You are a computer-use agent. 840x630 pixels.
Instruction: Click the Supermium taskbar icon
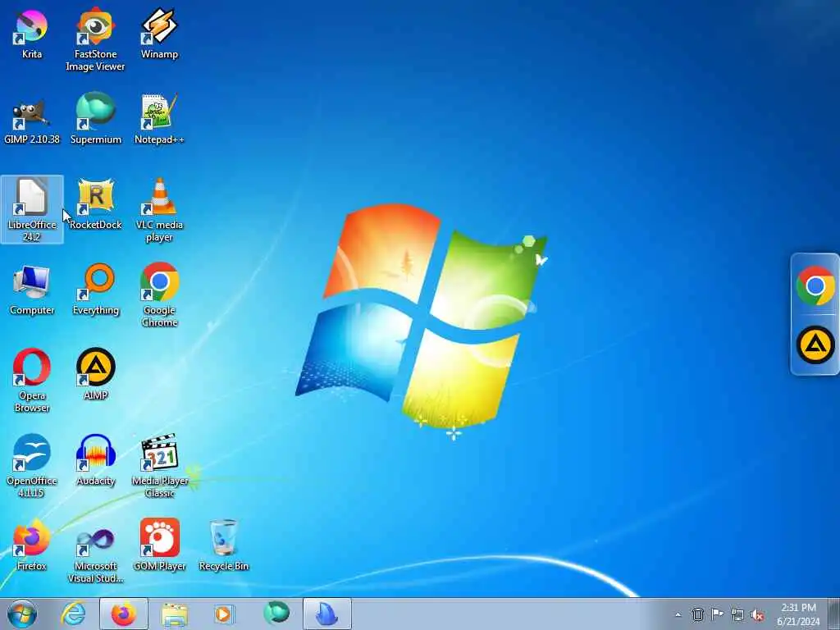click(276, 614)
